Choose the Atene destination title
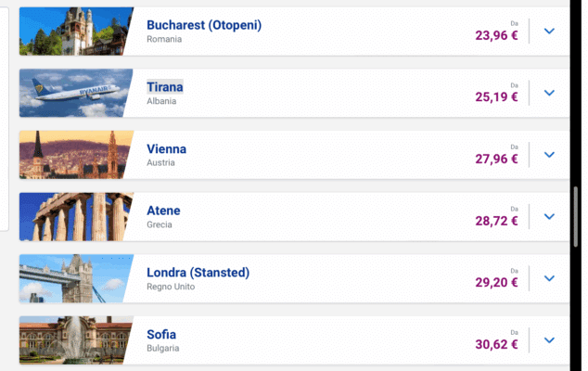Image resolution: width=588 pixels, height=371 pixels. (x=164, y=211)
